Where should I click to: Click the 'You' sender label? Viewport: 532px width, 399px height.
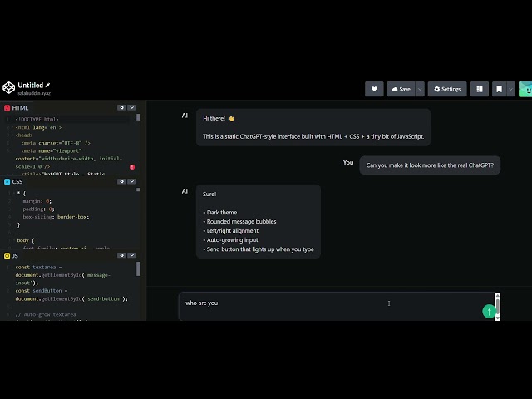[348, 162]
